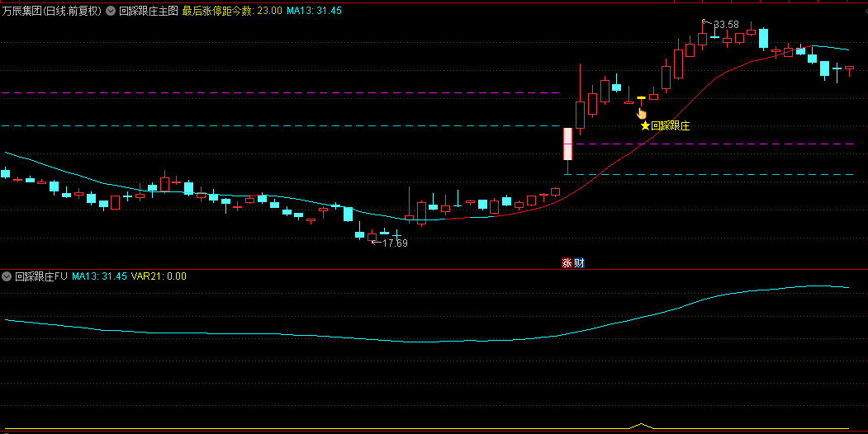Click the VAR21: 0.00 value label
The height and width of the screenshot is (434, 868).
pos(159,276)
